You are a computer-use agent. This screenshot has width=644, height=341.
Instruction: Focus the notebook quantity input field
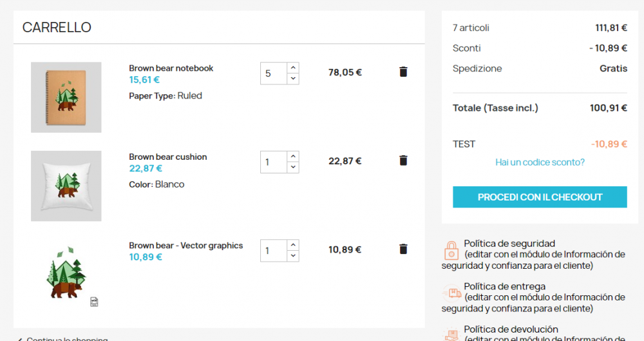[273, 73]
